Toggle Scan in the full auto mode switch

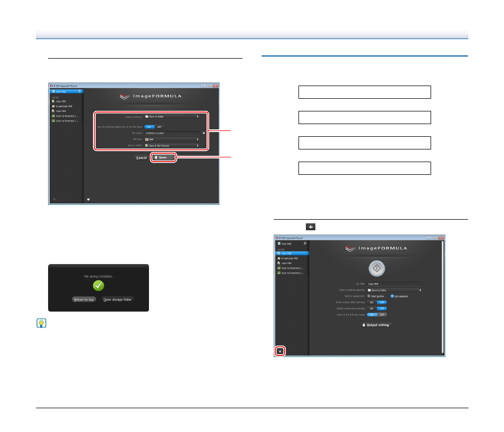click(377, 315)
